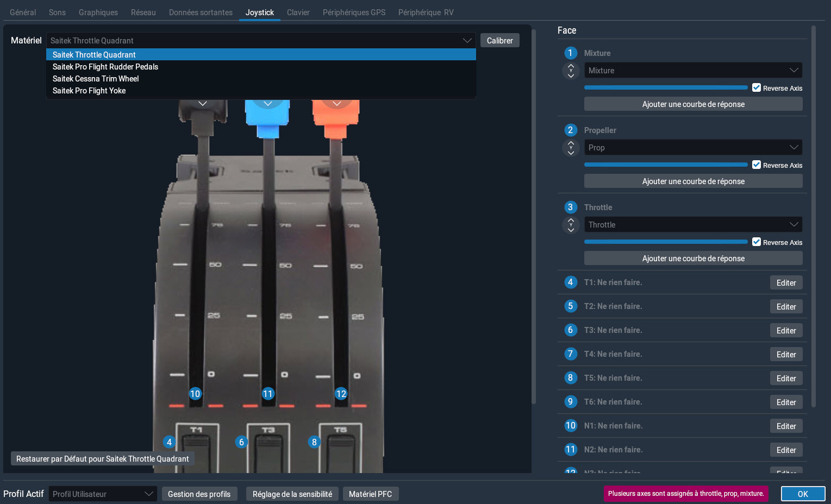Add a response curve for Throttle
Screen dimensions: 831x504
coord(693,259)
